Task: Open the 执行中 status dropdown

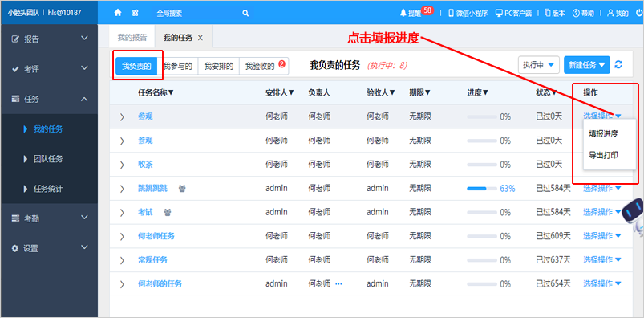Action: (x=539, y=64)
